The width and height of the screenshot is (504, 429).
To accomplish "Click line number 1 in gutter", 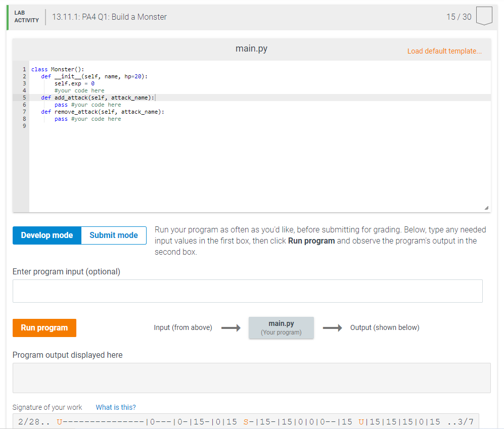I will (x=24, y=69).
